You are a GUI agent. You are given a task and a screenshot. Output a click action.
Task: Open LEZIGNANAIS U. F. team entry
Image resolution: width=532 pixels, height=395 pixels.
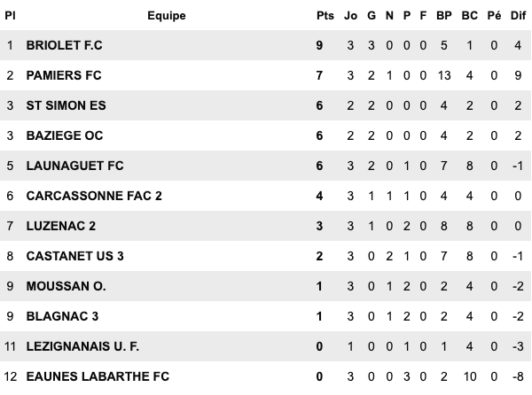tap(81, 346)
